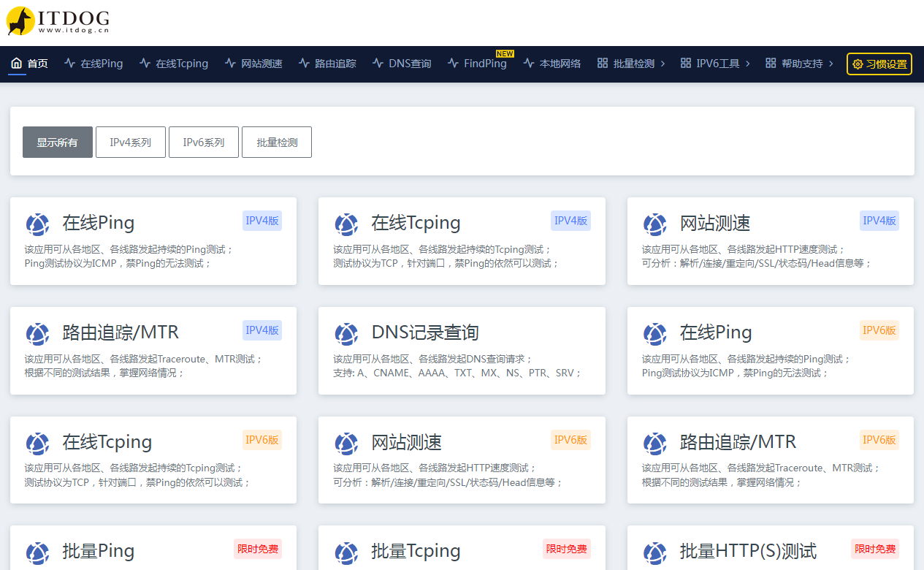Click the pulse icon next to FindPing
The image size is (924, 570).
453,64
